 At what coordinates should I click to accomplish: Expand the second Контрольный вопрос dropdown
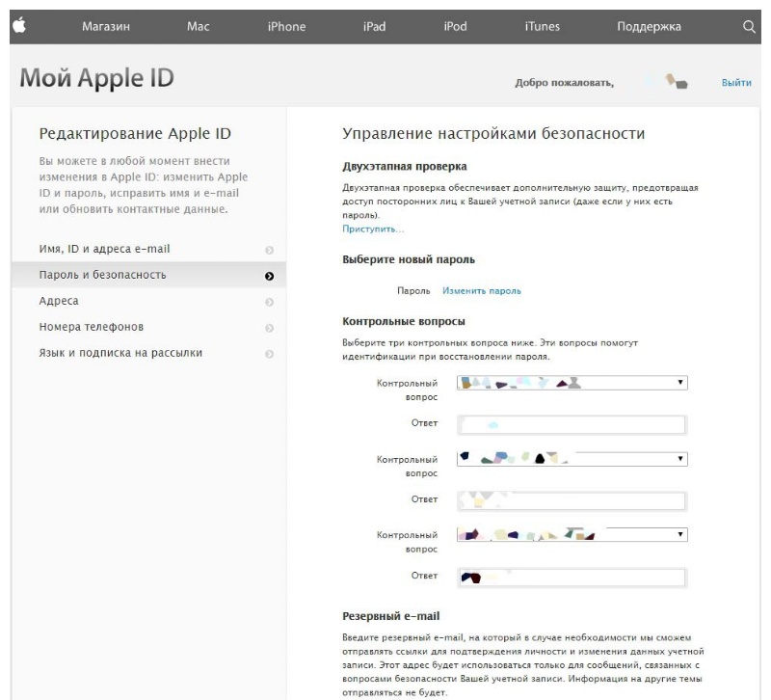(571, 458)
